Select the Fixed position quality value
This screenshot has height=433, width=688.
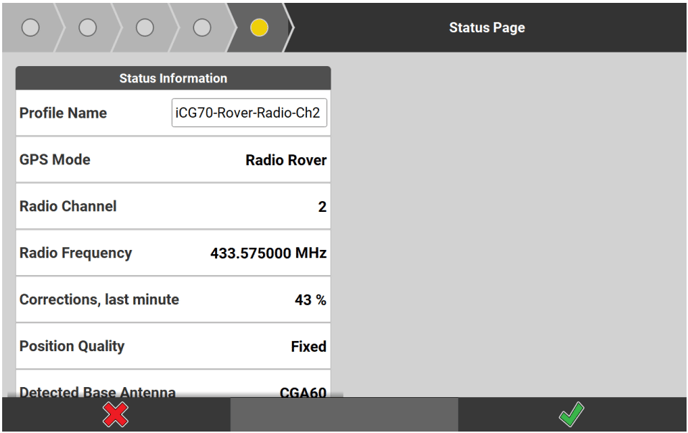[308, 346]
